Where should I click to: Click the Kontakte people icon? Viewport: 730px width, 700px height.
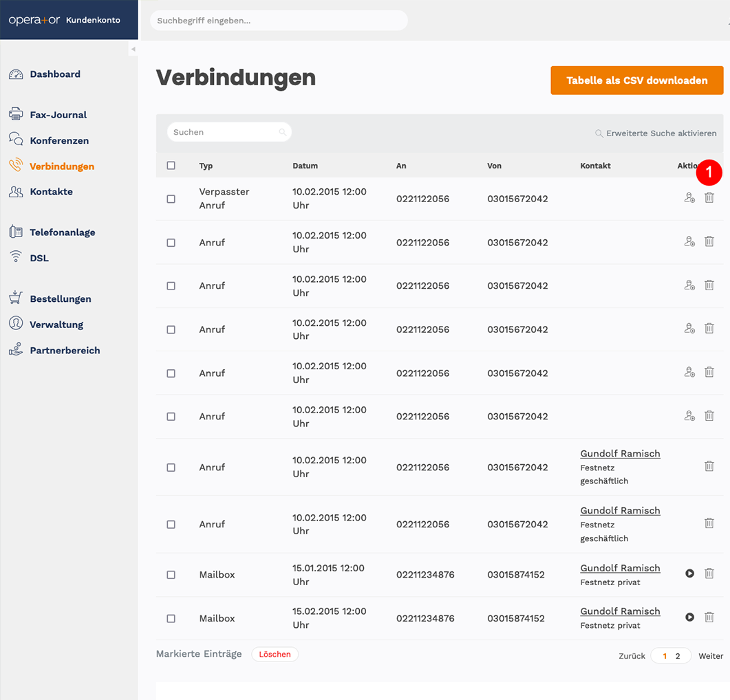tap(16, 191)
